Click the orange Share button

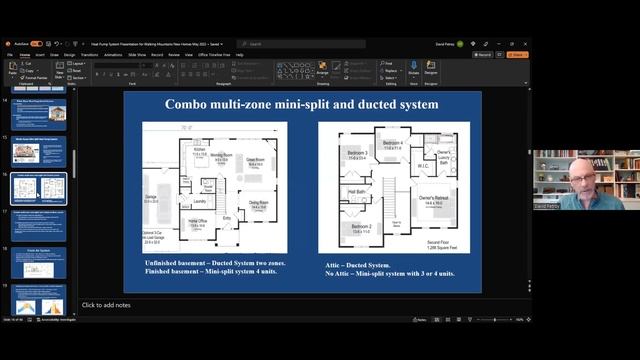tap(518, 55)
